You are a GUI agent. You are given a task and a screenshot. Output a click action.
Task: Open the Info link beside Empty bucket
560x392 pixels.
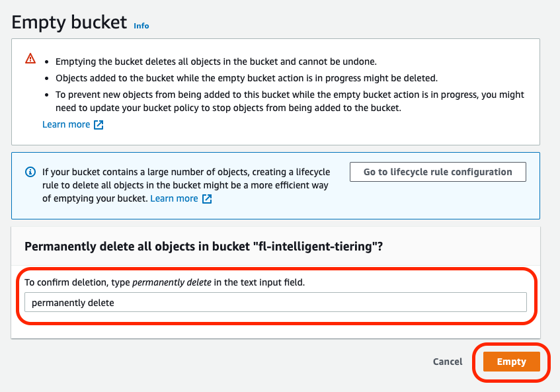tap(141, 26)
